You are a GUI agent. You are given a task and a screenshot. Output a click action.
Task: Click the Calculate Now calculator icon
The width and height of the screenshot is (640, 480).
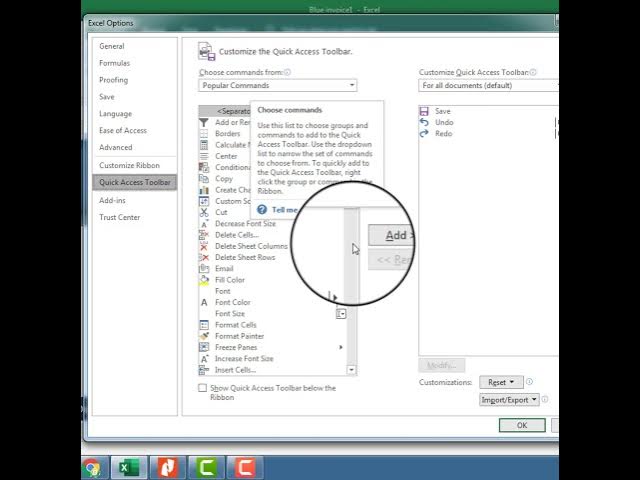tap(204, 145)
